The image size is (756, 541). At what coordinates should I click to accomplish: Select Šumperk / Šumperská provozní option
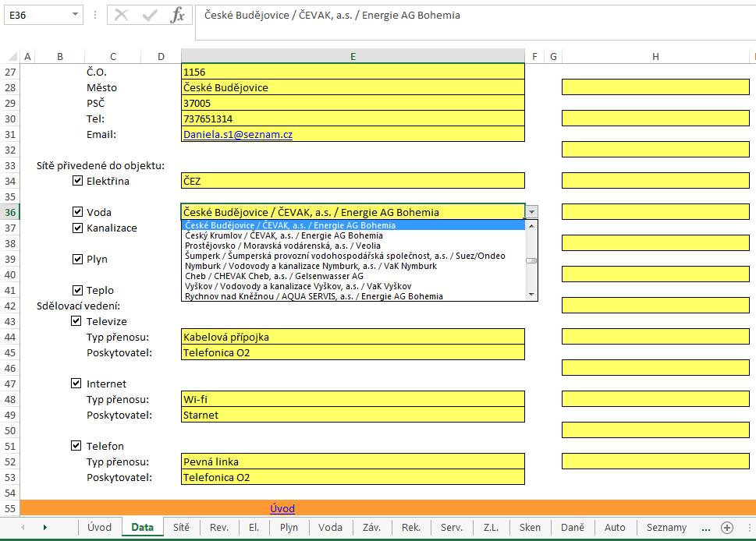point(353,256)
